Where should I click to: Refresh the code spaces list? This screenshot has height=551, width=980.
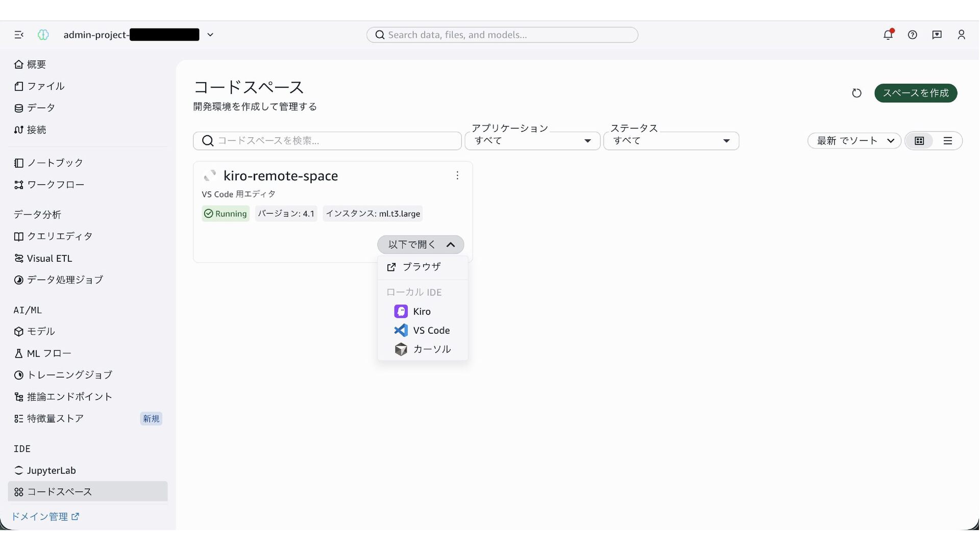[x=856, y=93]
